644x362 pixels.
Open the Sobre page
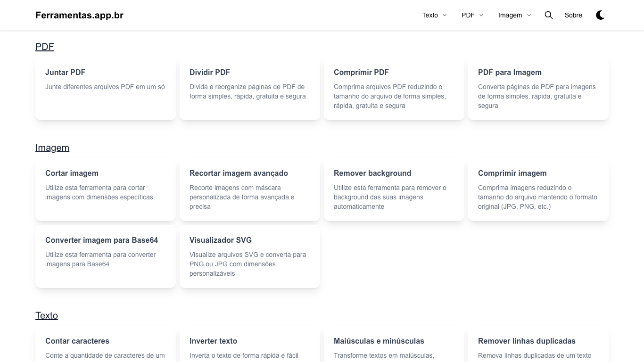[x=573, y=15]
